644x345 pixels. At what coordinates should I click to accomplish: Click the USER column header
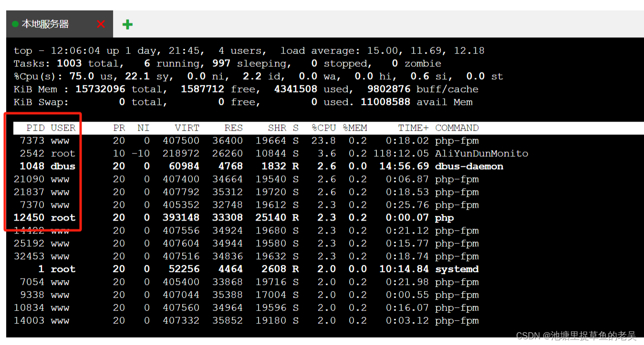click(62, 127)
